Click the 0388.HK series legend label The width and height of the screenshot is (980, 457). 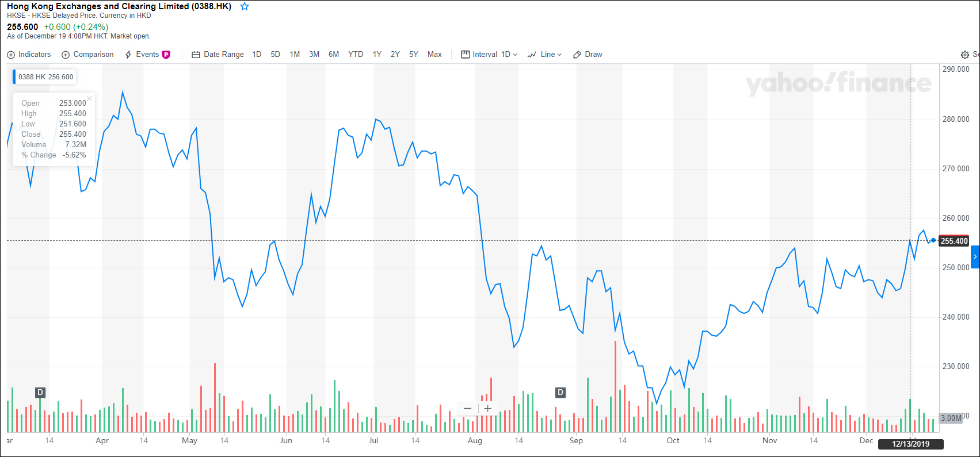45,77
